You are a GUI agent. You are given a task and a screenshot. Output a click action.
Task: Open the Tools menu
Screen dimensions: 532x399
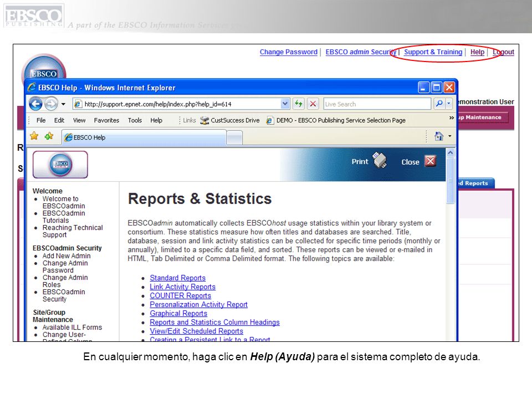point(135,120)
